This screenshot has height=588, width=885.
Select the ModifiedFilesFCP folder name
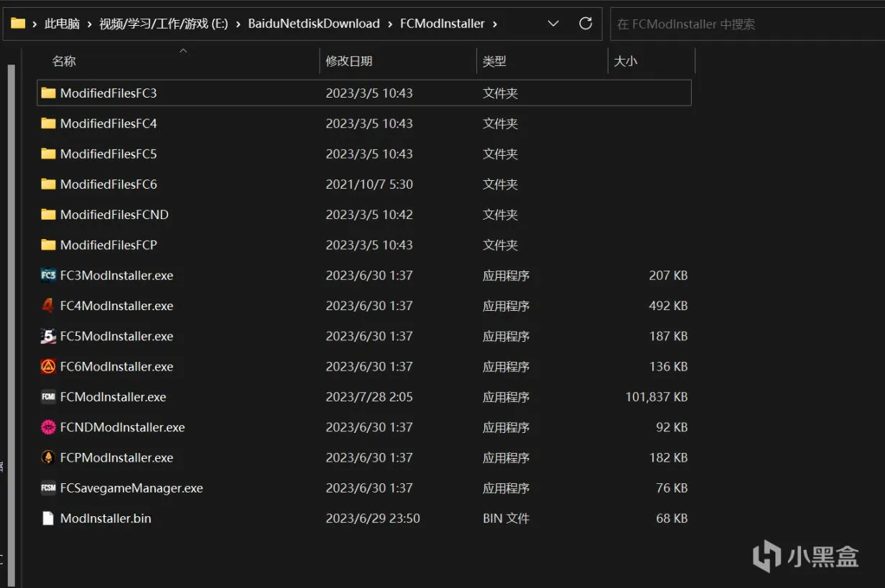tap(108, 245)
